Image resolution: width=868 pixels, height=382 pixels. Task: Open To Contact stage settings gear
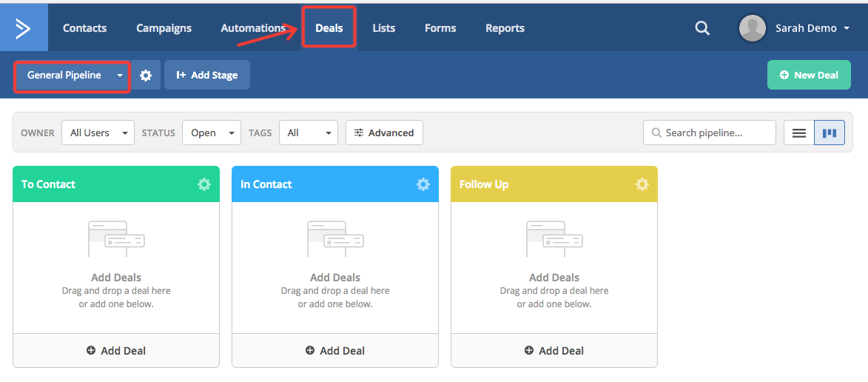point(204,184)
